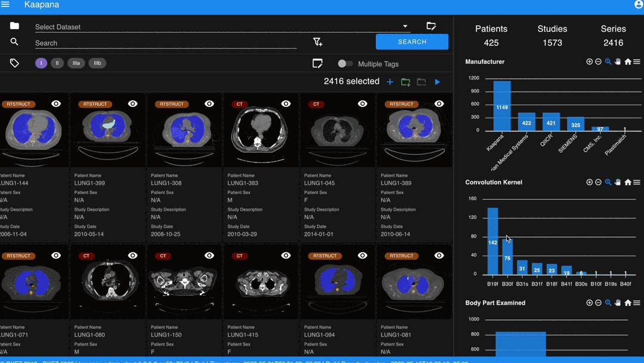Click the blue SEARCH button
This screenshot has height=363, width=644.
click(x=412, y=42)
